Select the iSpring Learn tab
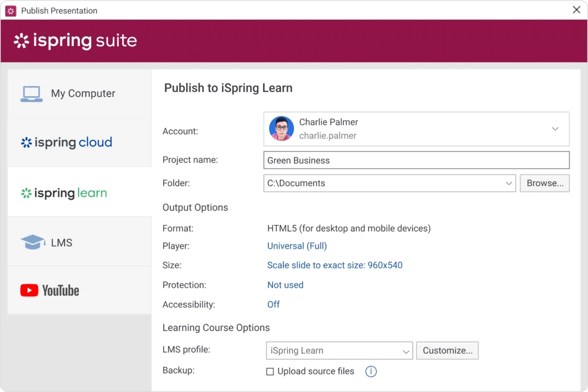The image size is (588, 392). 80,192
